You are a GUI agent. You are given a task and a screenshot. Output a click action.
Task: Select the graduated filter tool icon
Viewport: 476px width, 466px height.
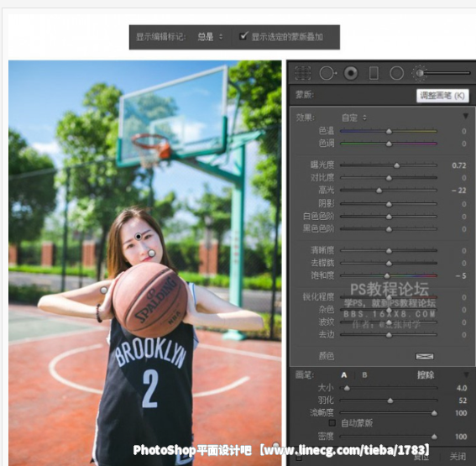[x=374, y=73]
